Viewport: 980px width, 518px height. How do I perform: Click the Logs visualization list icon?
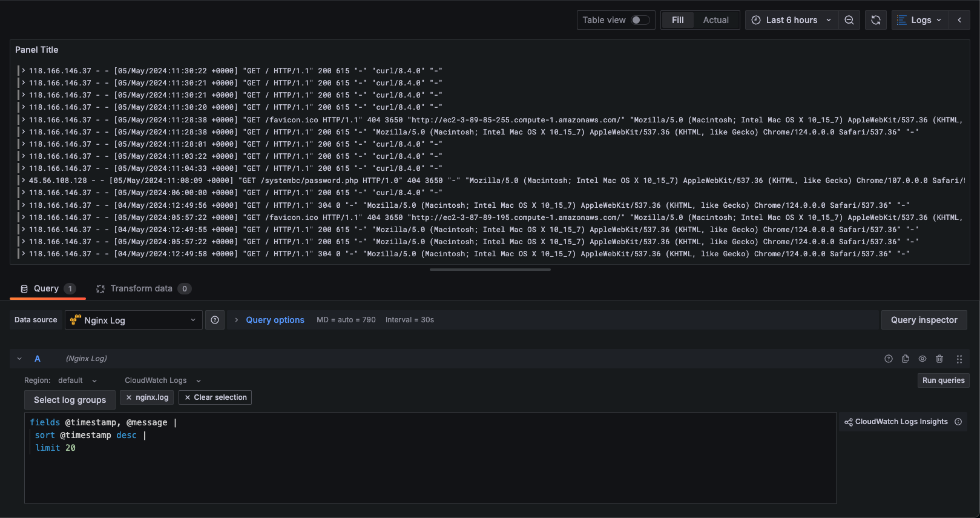pos(902,20)
